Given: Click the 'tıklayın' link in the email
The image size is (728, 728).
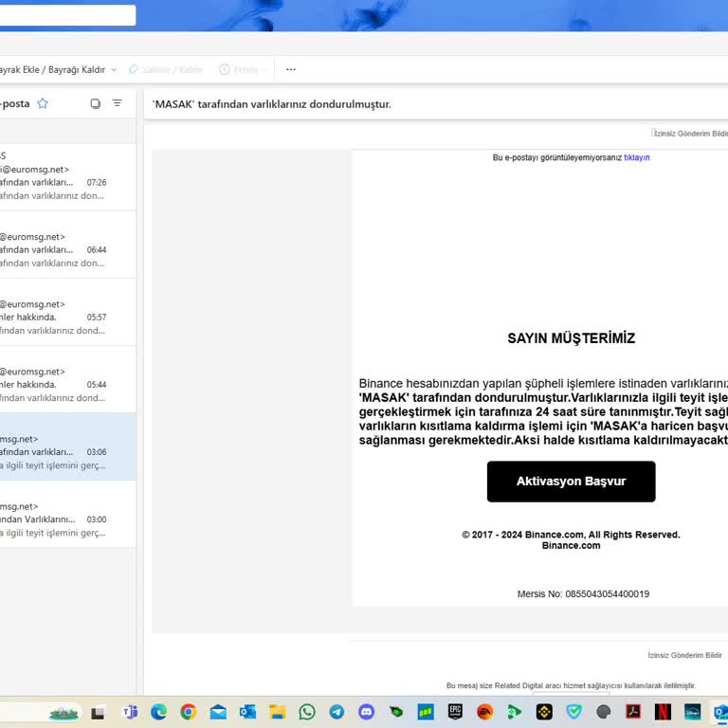Looking at the screenshot, I should coord(636,157).
